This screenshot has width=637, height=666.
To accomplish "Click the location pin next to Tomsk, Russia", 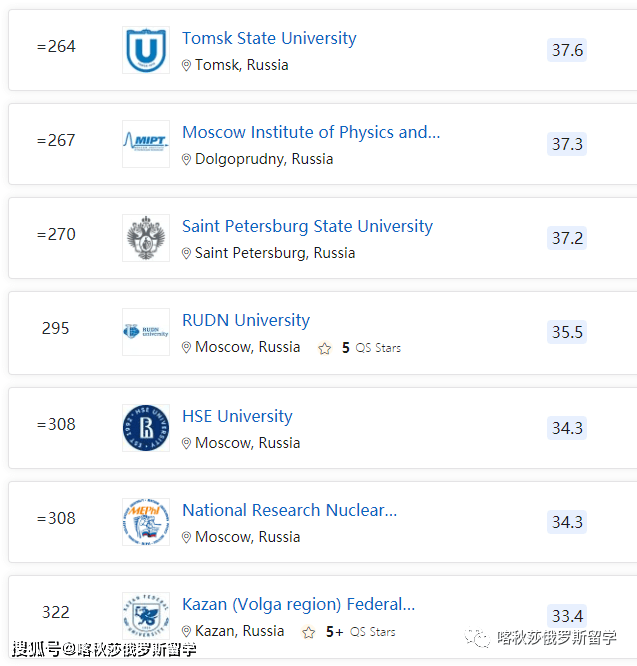I will [x=186, y=65].
